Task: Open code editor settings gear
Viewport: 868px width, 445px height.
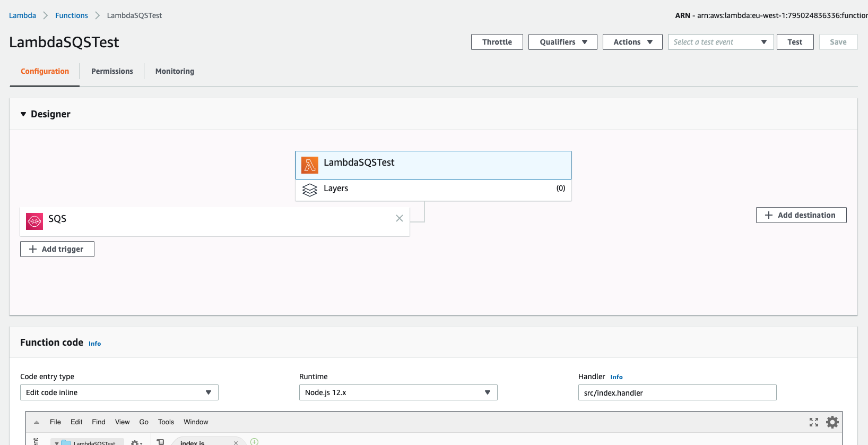Action: point(832,422)
